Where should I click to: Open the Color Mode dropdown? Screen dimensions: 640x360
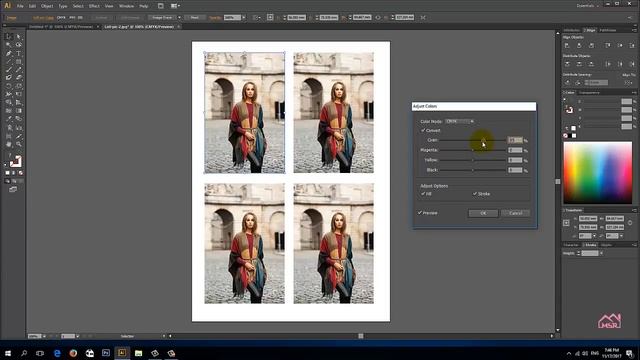coord(459,121)
